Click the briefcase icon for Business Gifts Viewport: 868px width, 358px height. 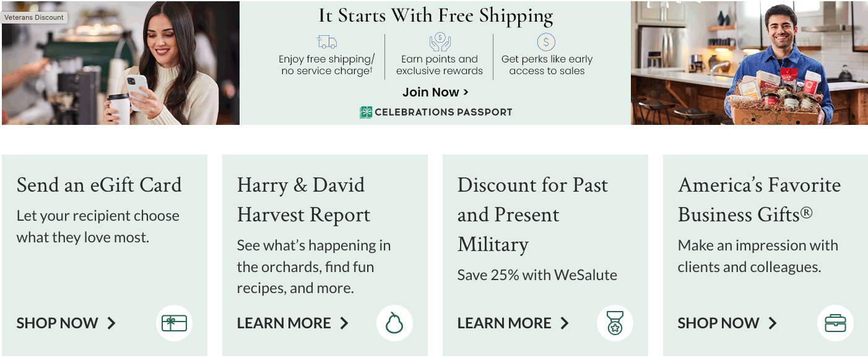click(835, 323)
